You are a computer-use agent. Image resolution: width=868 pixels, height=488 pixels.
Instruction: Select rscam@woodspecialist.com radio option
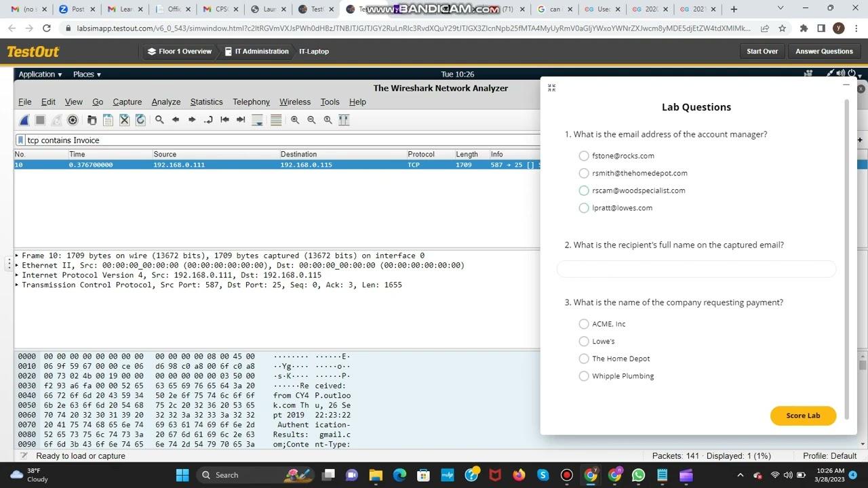pyautogui.click(x=584, y=190)
